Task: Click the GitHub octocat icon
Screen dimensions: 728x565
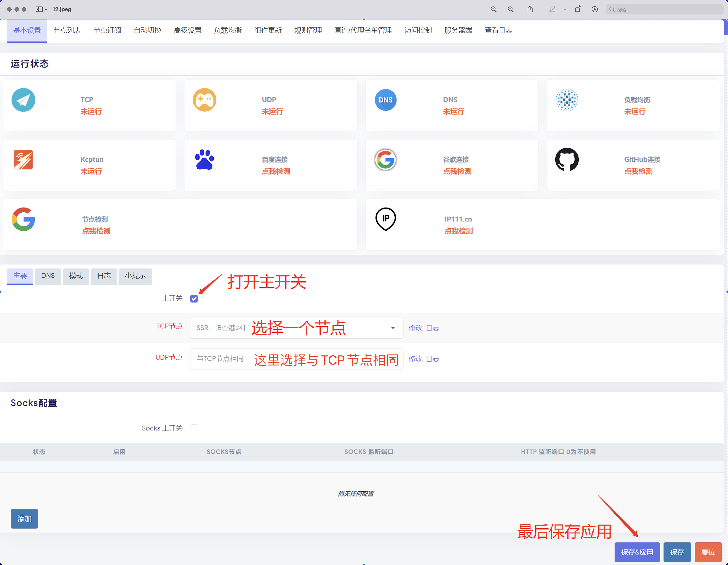Action: coord(567,160)
